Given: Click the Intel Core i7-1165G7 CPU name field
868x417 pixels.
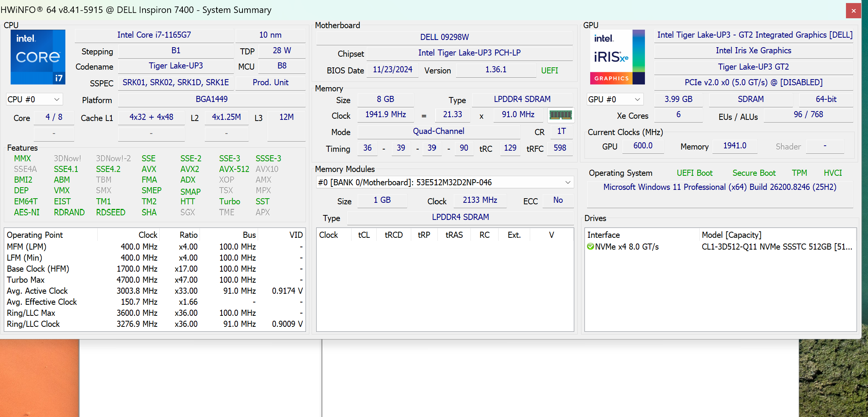Looking at the screenshot, I should coord(154,35).
